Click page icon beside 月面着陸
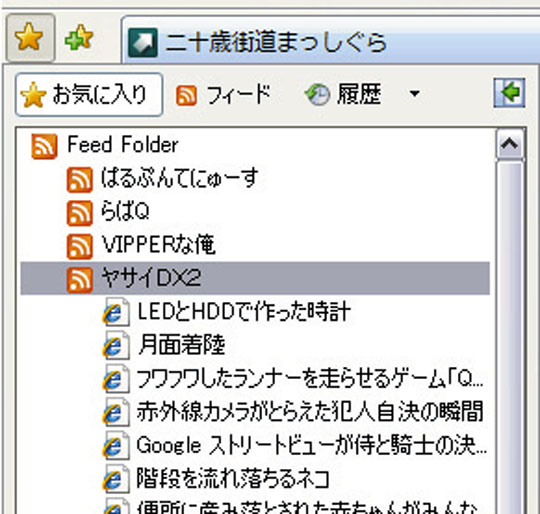540x514 pixels. 116,345
